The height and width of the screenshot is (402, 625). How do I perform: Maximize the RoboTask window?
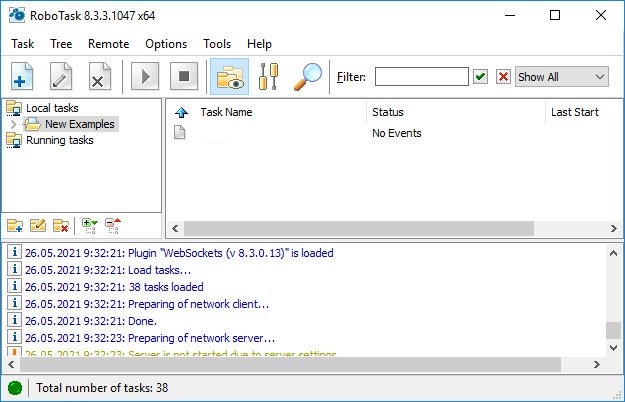click(555, 16)
